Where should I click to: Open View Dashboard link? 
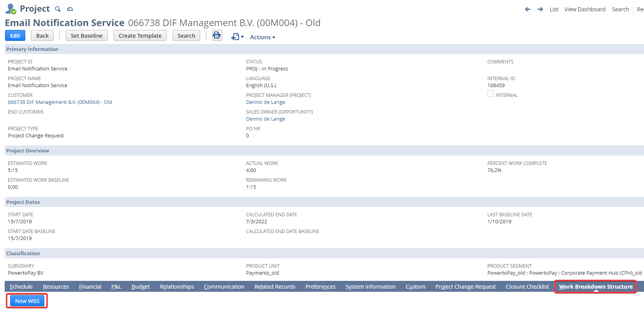[585, 9]
